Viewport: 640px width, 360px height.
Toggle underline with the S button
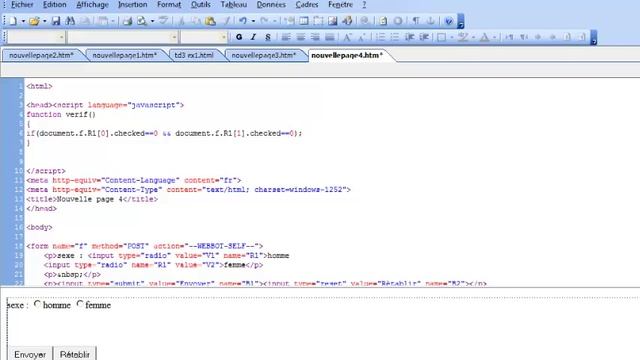(x=267, y=37)
